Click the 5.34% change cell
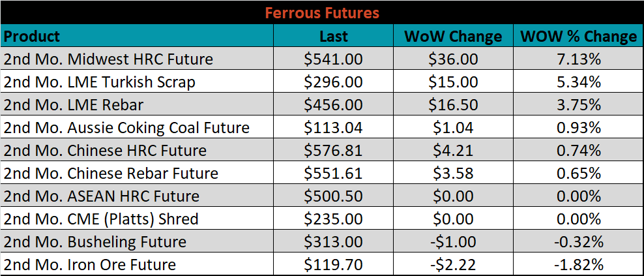Image resolution: width=644 pixels, height=276 pixels. (578, 82)
